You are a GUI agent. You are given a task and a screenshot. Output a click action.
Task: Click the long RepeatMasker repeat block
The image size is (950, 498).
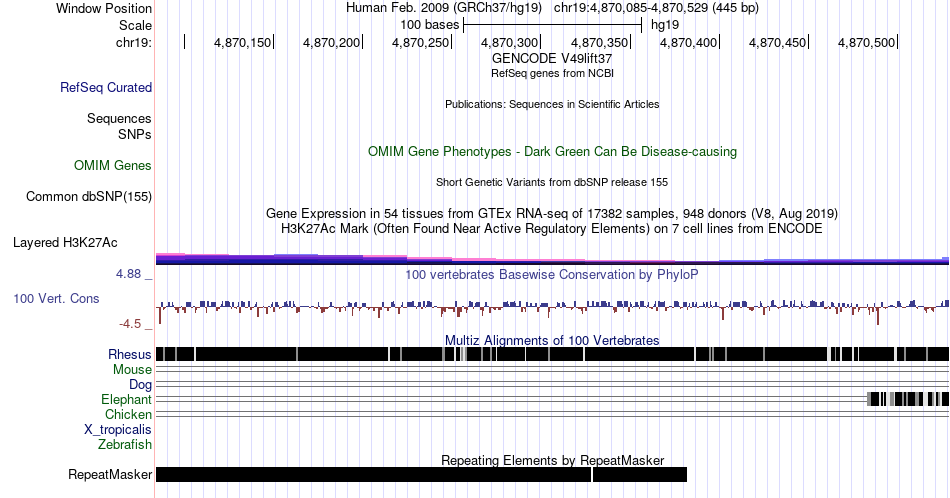373,474
